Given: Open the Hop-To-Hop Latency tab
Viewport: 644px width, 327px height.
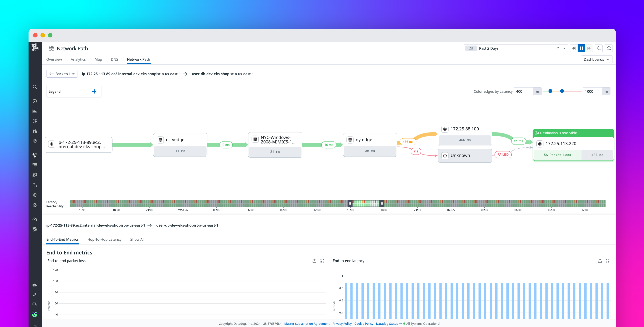Looking at the screenshot, I should pos(104,239).
